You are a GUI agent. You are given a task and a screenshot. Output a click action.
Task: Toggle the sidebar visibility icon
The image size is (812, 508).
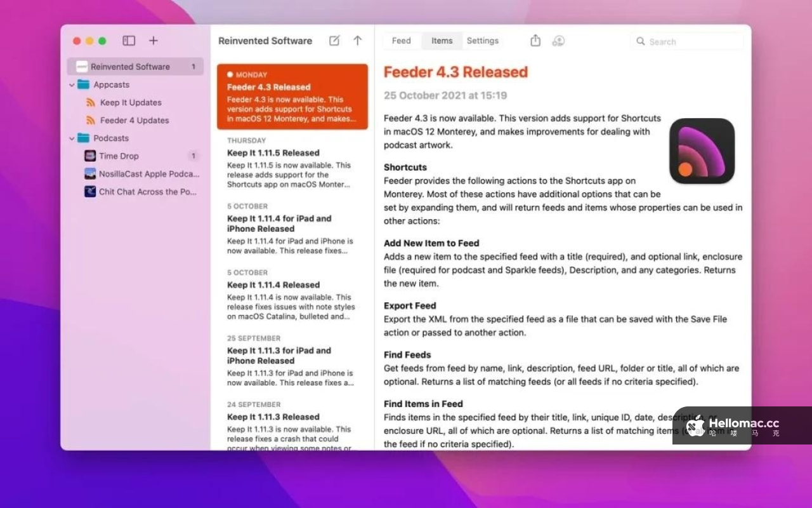click(129, 41)
